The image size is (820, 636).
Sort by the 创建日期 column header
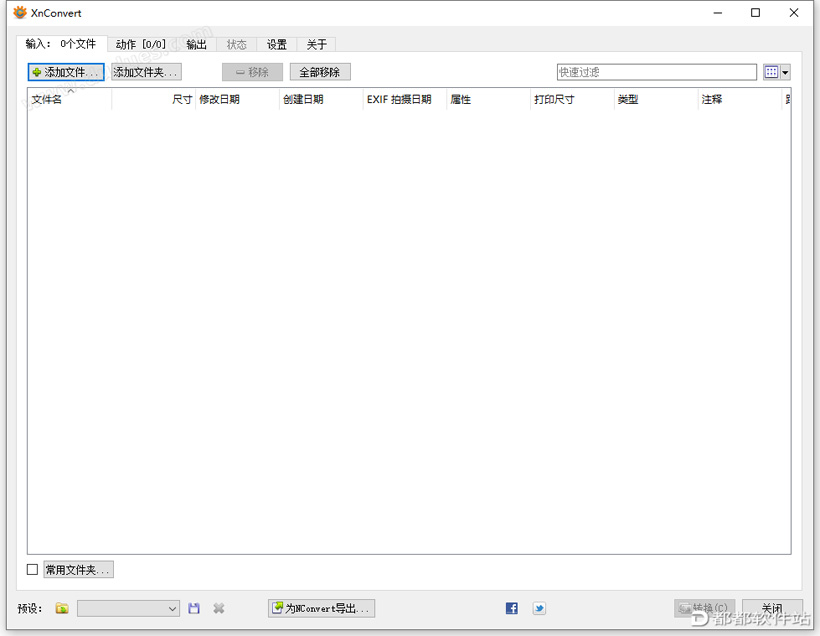tap(321, 99)
